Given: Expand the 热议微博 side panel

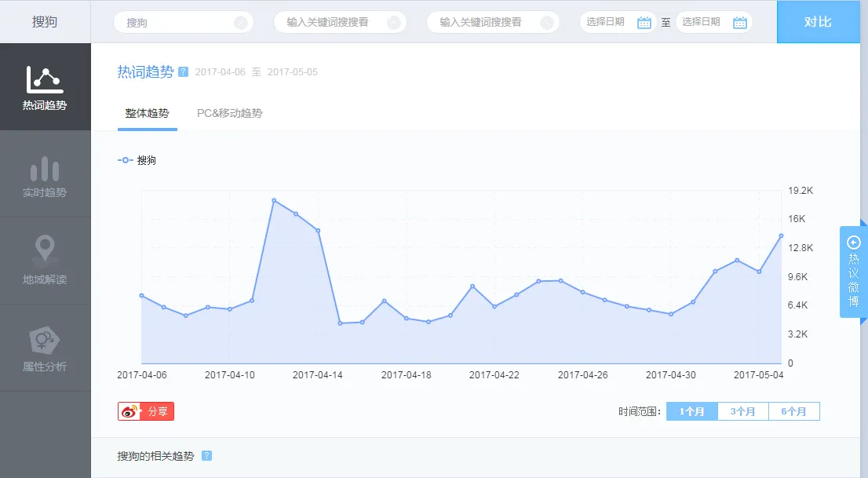Looking at the screenshot, I should click(x=854, y=272).
